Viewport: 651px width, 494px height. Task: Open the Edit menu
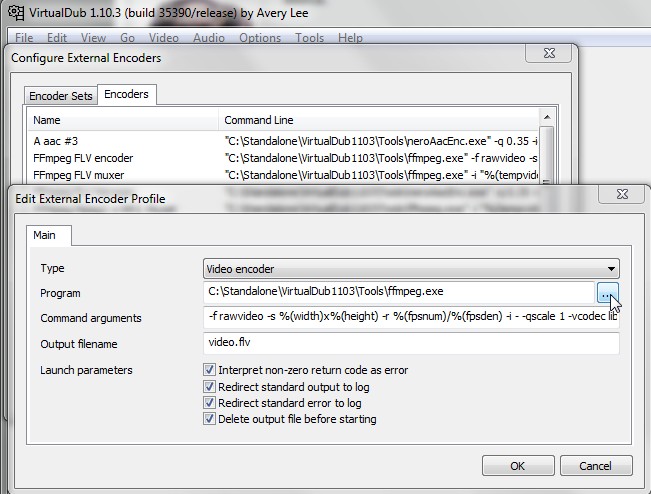[57, 38]
